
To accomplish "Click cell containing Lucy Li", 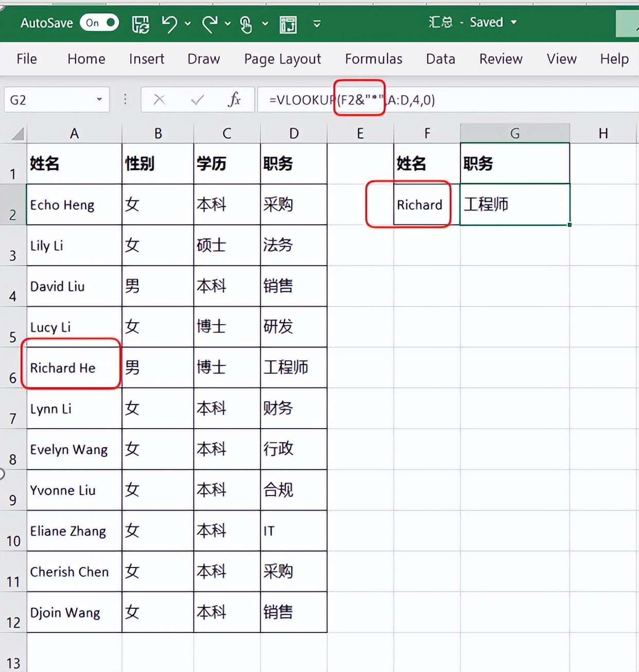I will coord(74,327).
